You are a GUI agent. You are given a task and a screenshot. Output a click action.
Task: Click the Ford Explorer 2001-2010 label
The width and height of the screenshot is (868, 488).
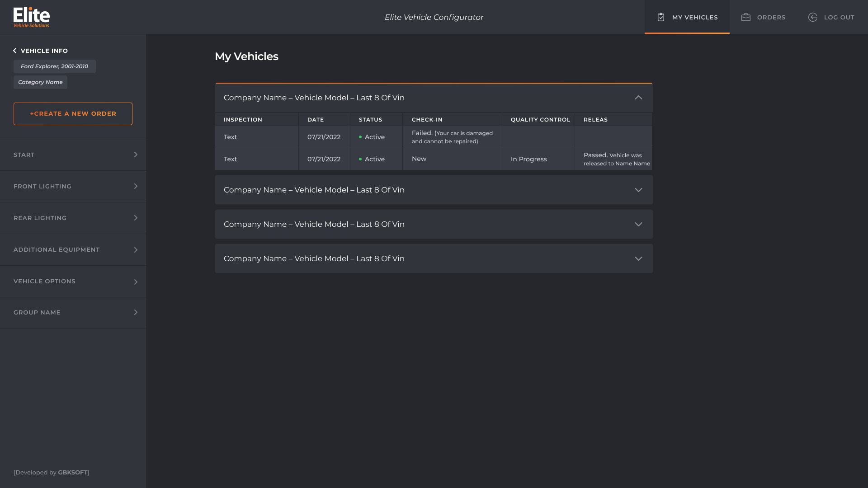click(x=54, y=66)
